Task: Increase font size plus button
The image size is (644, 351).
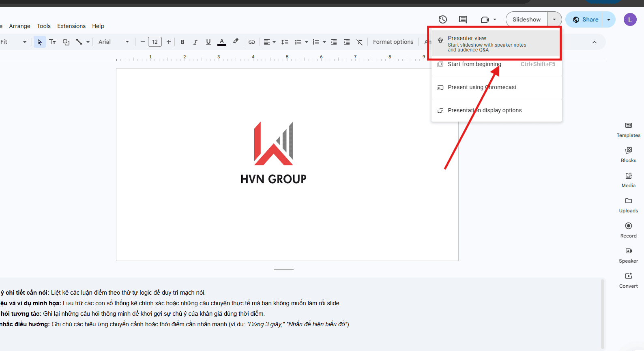Action: click(169, 42)
